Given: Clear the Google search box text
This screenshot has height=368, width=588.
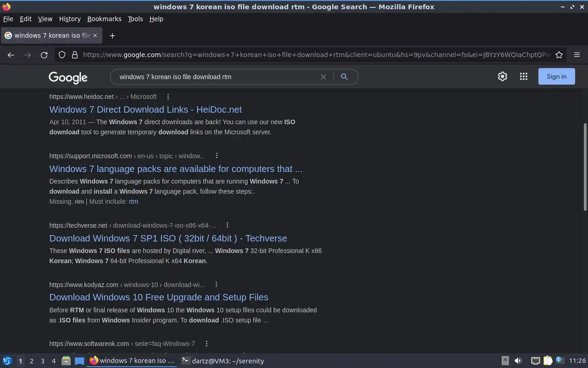Looking at the screenshot, I should 323,77.
